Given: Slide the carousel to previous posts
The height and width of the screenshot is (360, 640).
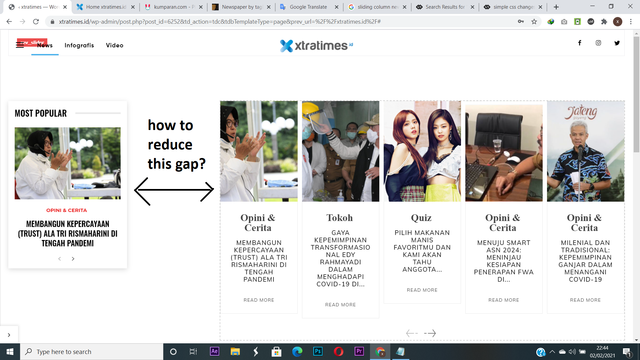Looking at the screenshot, I should (411, 333).
